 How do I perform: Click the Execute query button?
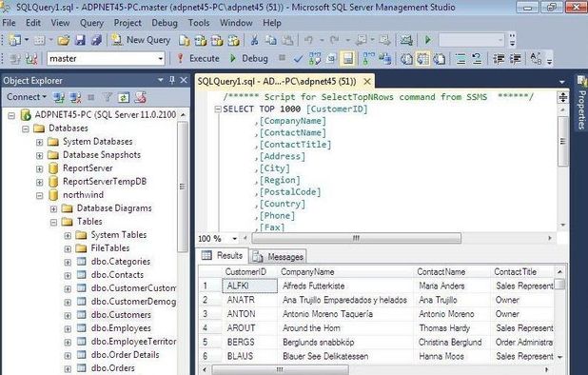coord(198,58)
